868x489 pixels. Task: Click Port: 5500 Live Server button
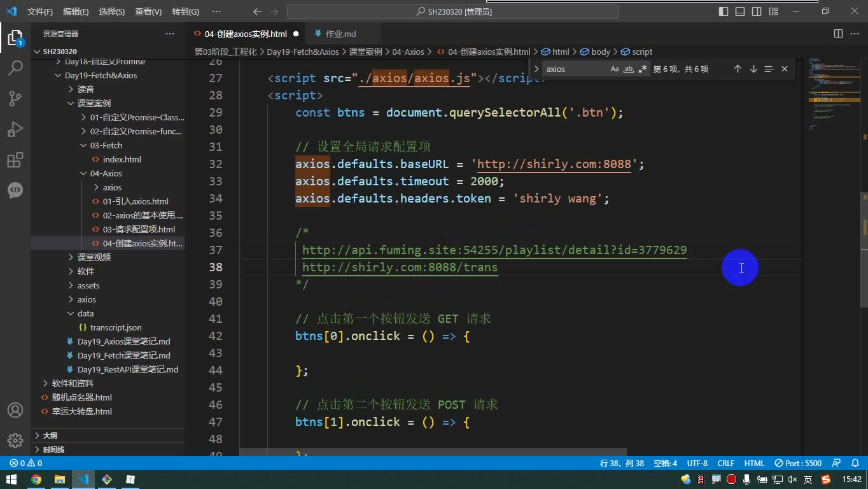799,464
